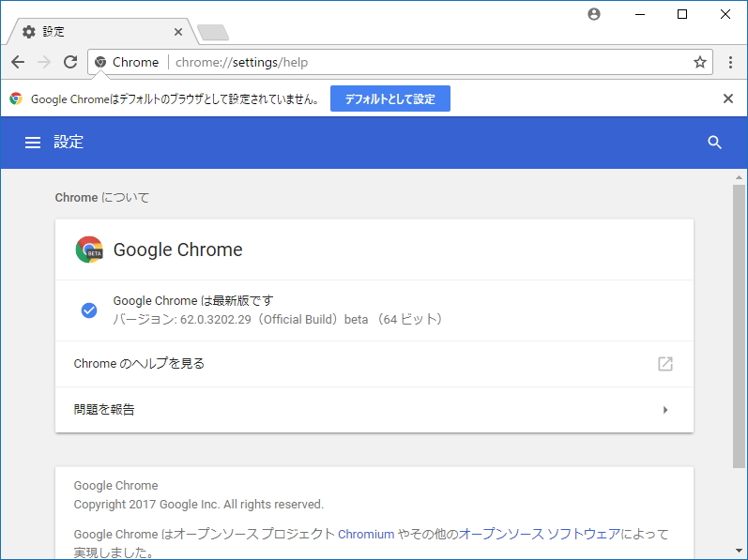Viewport: 748px width, 560px height.
Task: Click the Chrome site info icon in address bar
Action: coord(100,62)
